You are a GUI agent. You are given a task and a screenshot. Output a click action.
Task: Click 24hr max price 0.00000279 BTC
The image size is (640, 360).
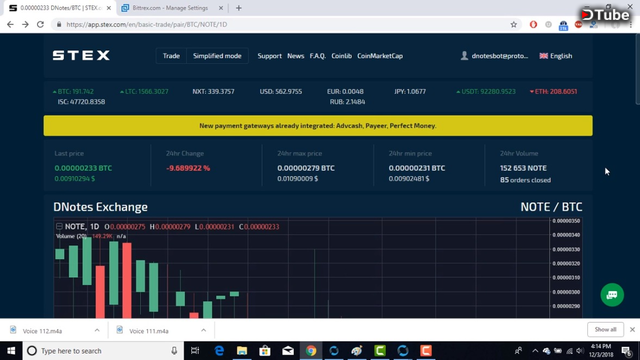click(x=306, y=168)
